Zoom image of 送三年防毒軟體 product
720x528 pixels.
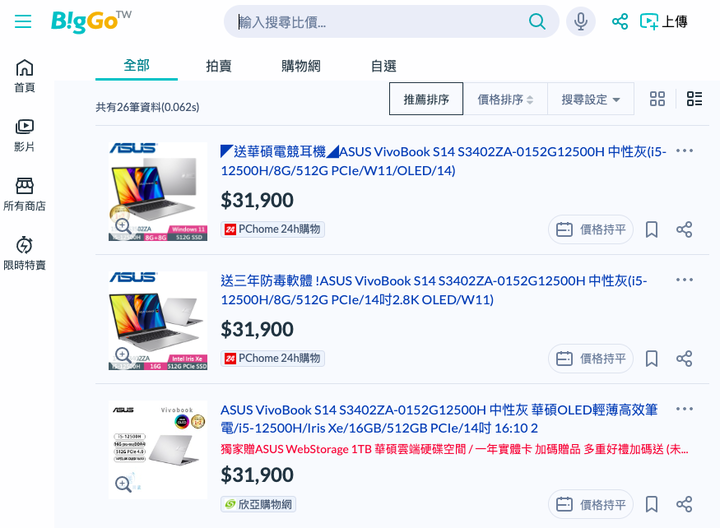pos(123,355)
